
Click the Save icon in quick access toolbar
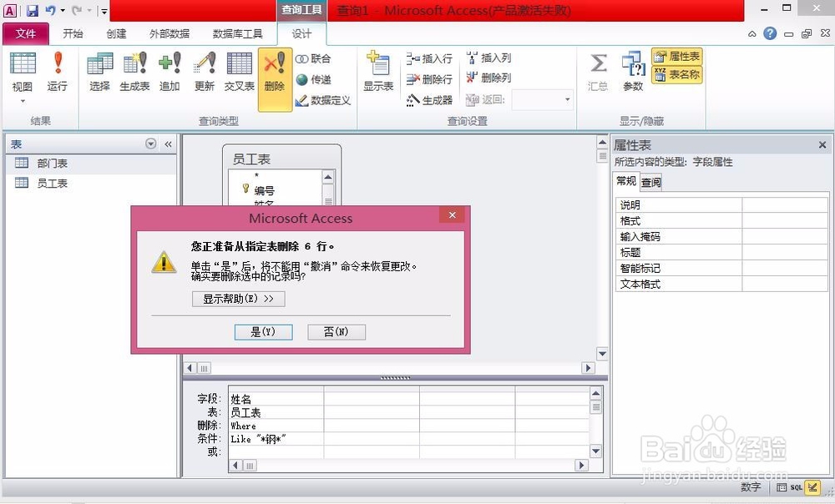click(x=33, y=10)
